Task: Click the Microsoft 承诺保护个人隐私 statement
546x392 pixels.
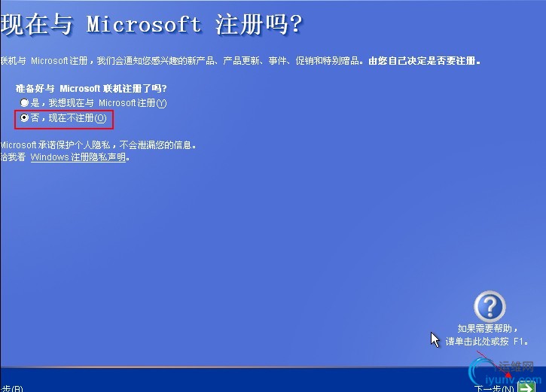Action: coord(98,144)
